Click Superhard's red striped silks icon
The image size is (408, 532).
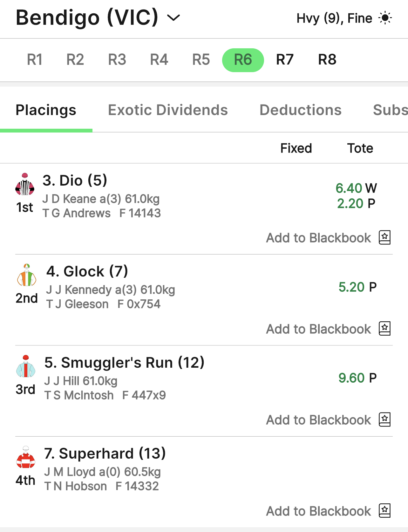26,458
